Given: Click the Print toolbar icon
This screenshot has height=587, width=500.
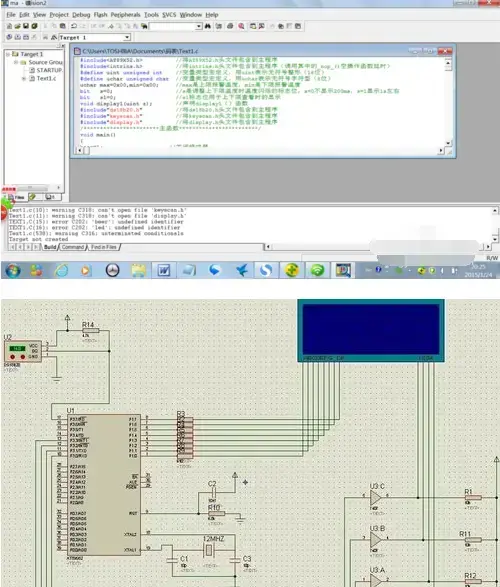Looking at the screenshot, I should tap(230, 26).
